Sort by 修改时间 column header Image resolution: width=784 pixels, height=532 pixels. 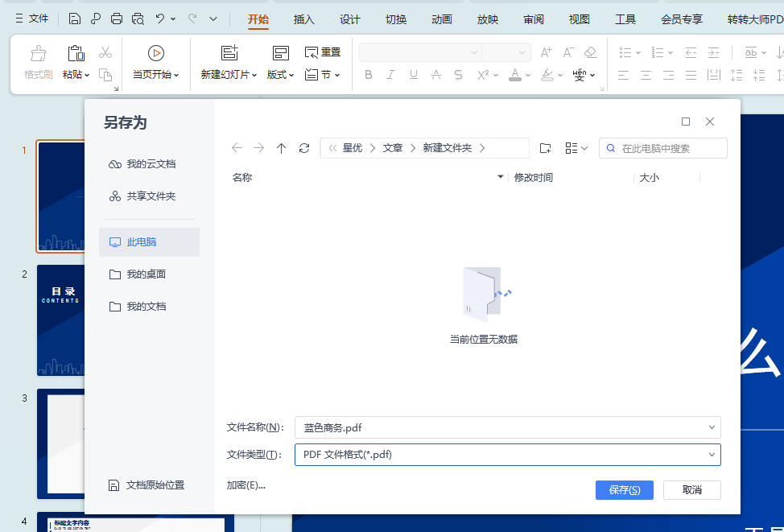[x=534, y=178]
